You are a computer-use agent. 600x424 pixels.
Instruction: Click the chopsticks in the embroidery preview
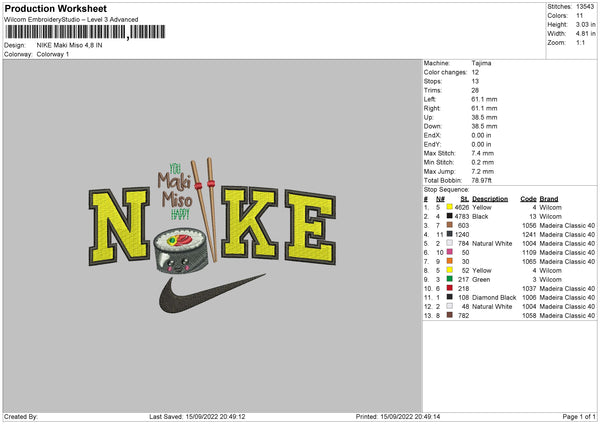[x=205, y=210]
